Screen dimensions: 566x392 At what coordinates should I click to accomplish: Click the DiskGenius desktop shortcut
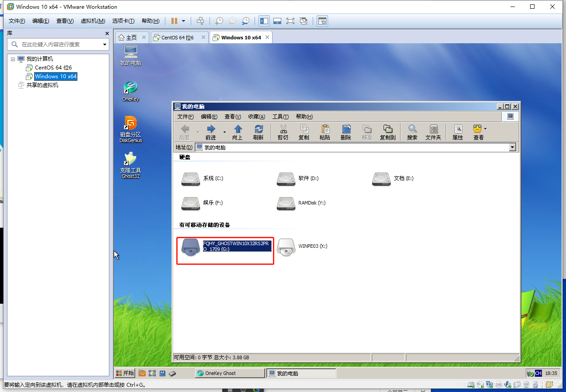(x=131, y=129)
